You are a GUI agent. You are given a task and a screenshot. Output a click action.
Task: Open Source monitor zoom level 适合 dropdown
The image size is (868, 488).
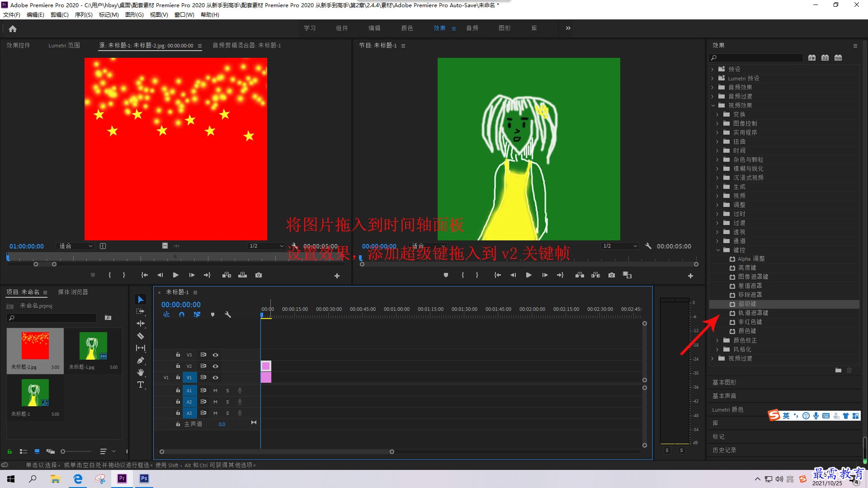coord(75,246)
